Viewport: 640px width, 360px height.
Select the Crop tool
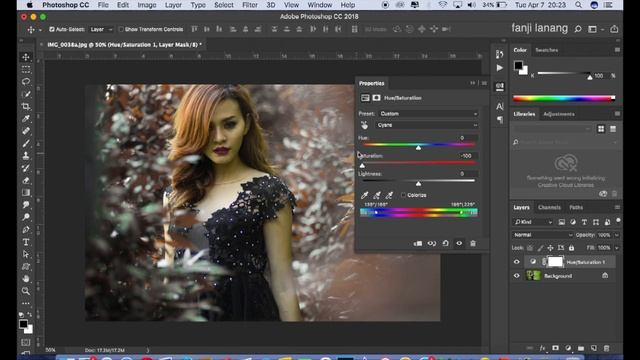tap(26, 107)
